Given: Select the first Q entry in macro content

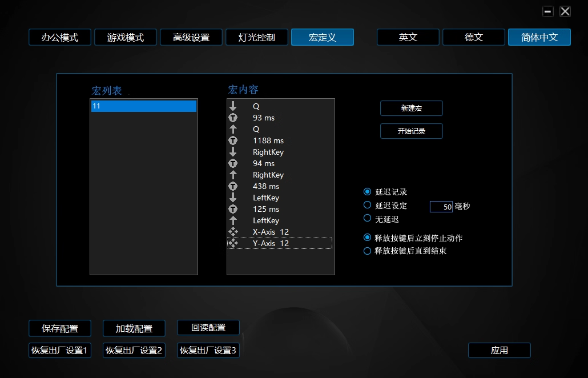Looking at the screenshot, I should pyautogui.click(x=280, y=106).
